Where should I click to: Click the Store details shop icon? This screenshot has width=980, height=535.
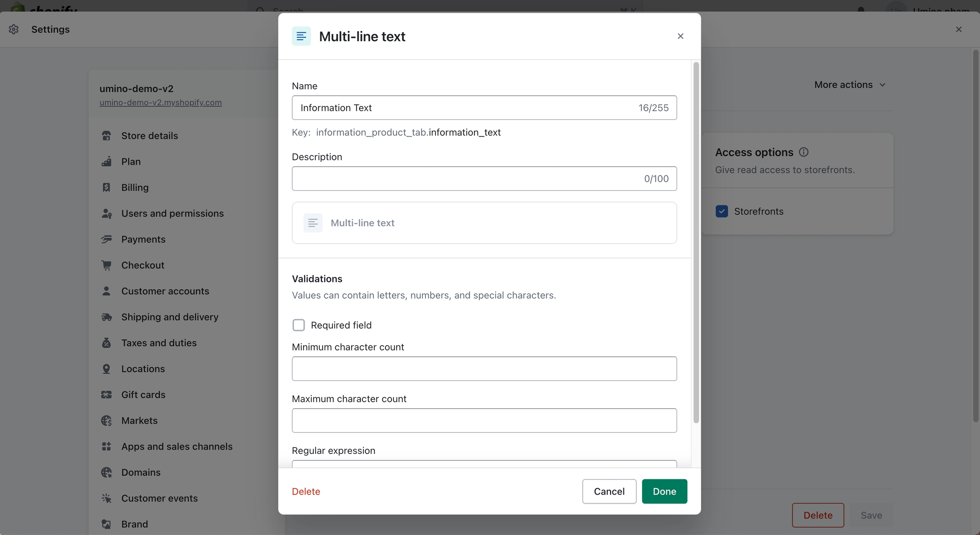click(106, 136)
